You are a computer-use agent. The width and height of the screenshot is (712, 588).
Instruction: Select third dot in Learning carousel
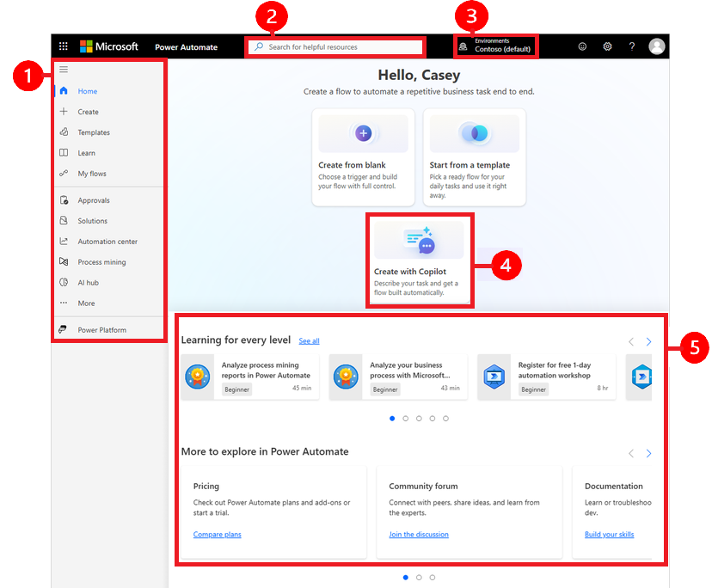pos(419,418)
